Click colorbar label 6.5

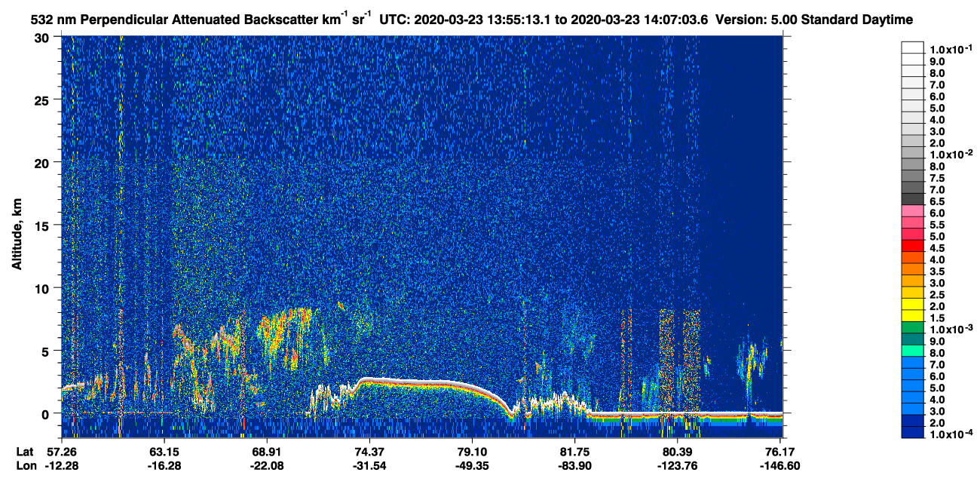coord(938,201)
